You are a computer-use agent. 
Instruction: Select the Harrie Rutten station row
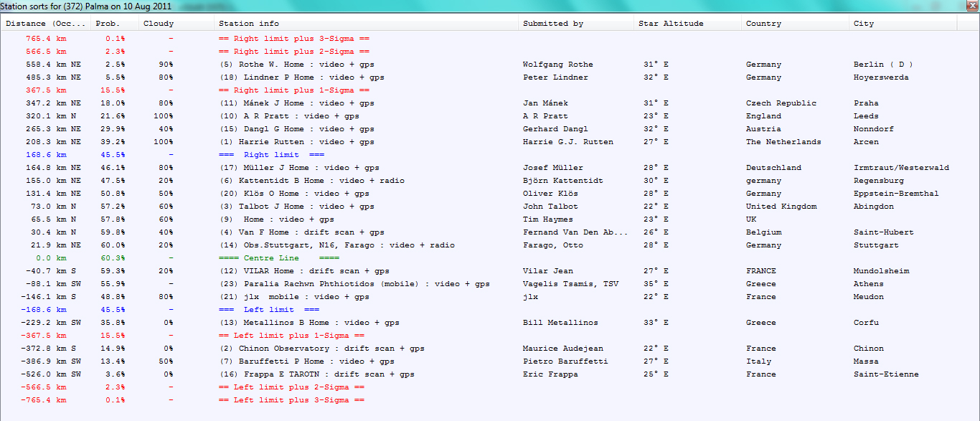[x=479, y=142]
